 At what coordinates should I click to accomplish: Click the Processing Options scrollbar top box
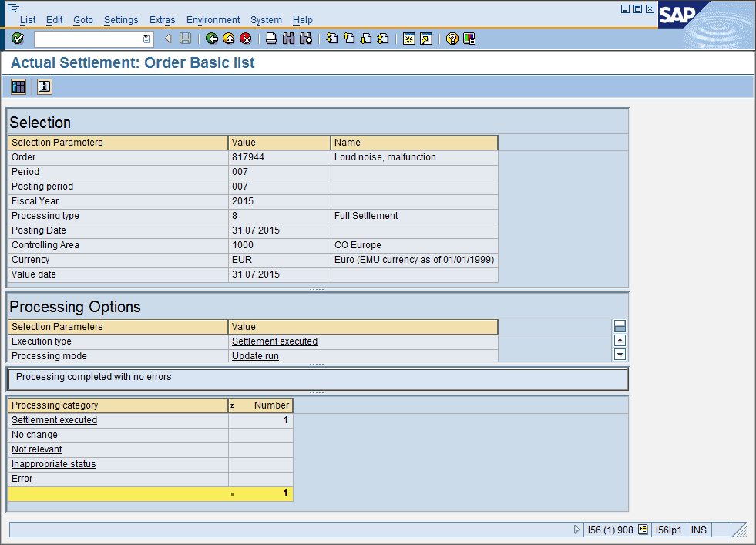(620, 326)
